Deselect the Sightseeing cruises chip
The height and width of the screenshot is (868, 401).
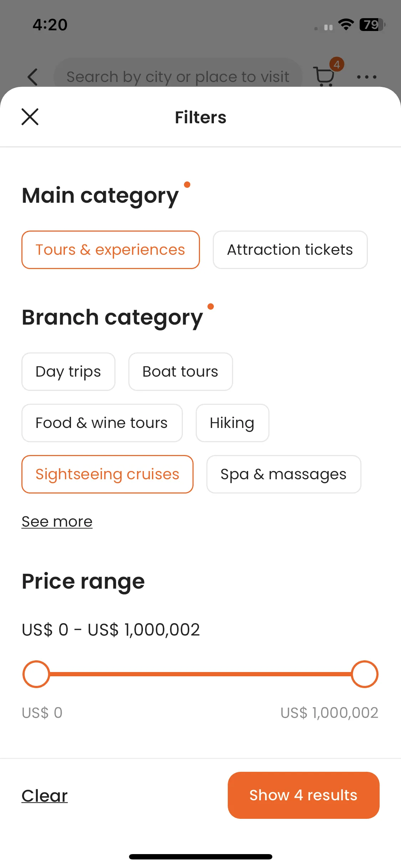[x=107, y=474]
